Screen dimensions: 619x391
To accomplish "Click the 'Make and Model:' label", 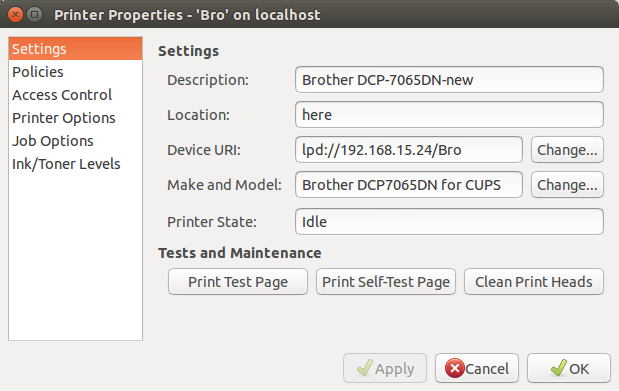I will [x=224, y=185].
